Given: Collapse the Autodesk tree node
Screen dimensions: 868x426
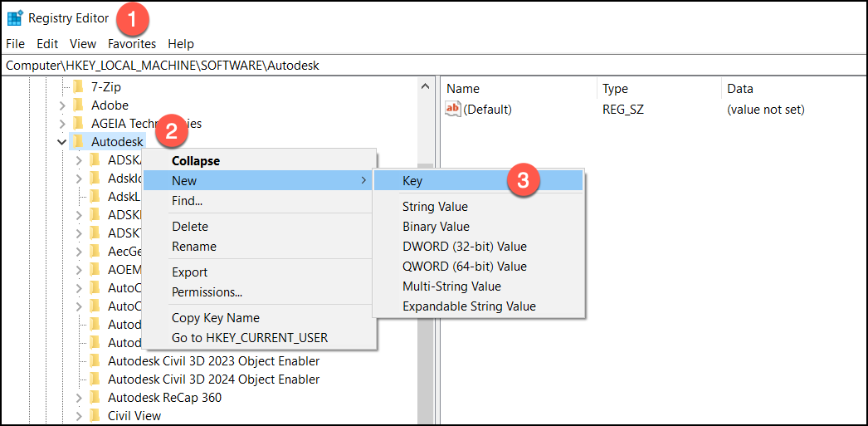Looking at the screenshot, I should 62,141.
